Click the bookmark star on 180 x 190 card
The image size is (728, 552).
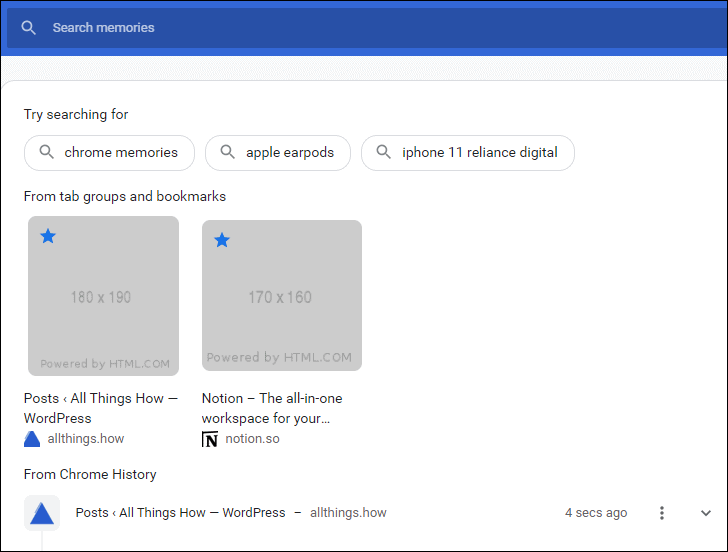tap(48, 236)
